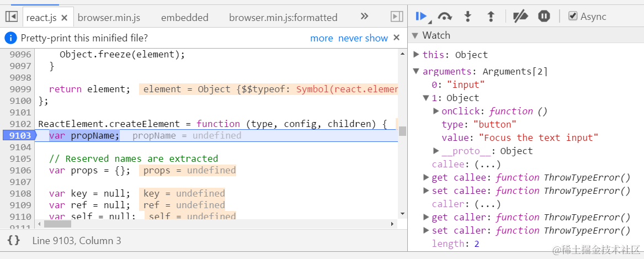
Task: Toggle the debugger sidebar pane
Action: coord(396,17)
